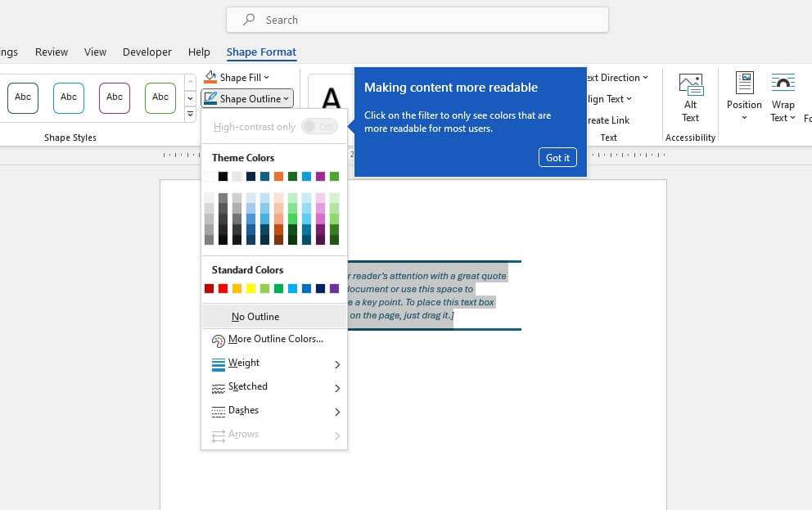This screenshot has height=510, width=812.
Task: Click inside the Search box
Action: (417, 20)
